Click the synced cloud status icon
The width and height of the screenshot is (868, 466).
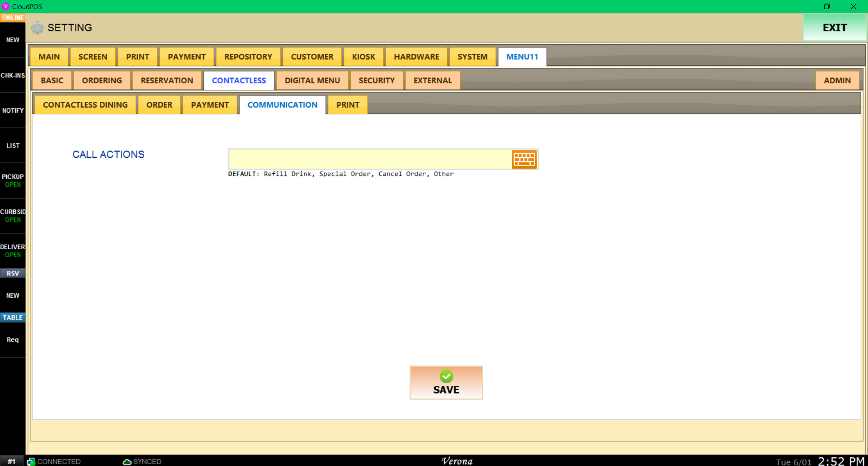pos(127,461)
